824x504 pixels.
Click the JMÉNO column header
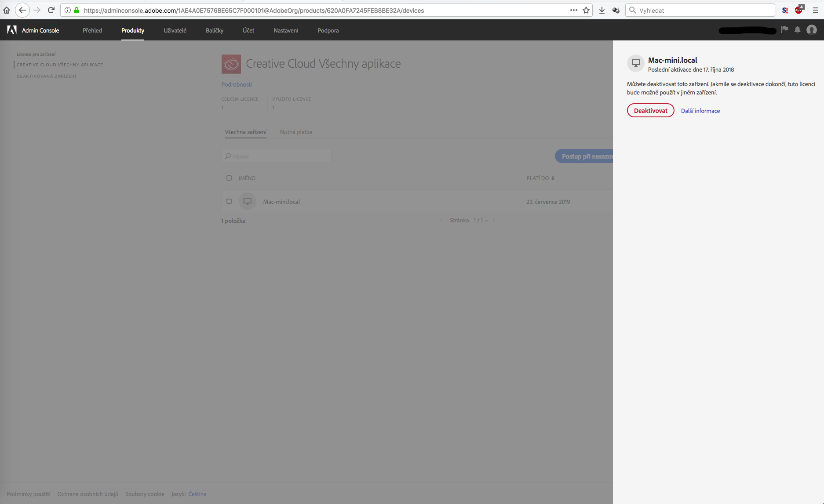coord(247,178)
